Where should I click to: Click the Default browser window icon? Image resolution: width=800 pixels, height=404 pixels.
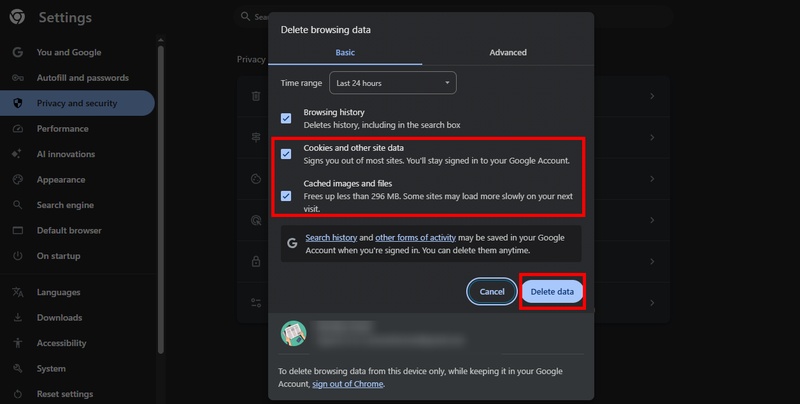(x=18, y=231)
